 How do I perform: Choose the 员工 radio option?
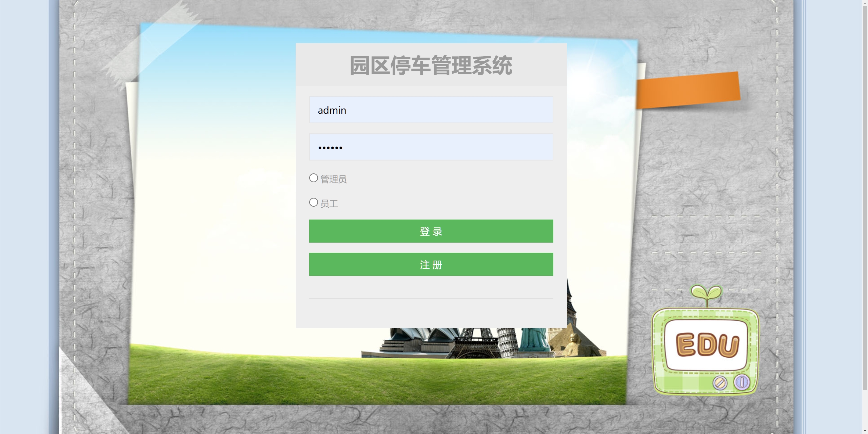pyautogui.click(x=314, y=203)
